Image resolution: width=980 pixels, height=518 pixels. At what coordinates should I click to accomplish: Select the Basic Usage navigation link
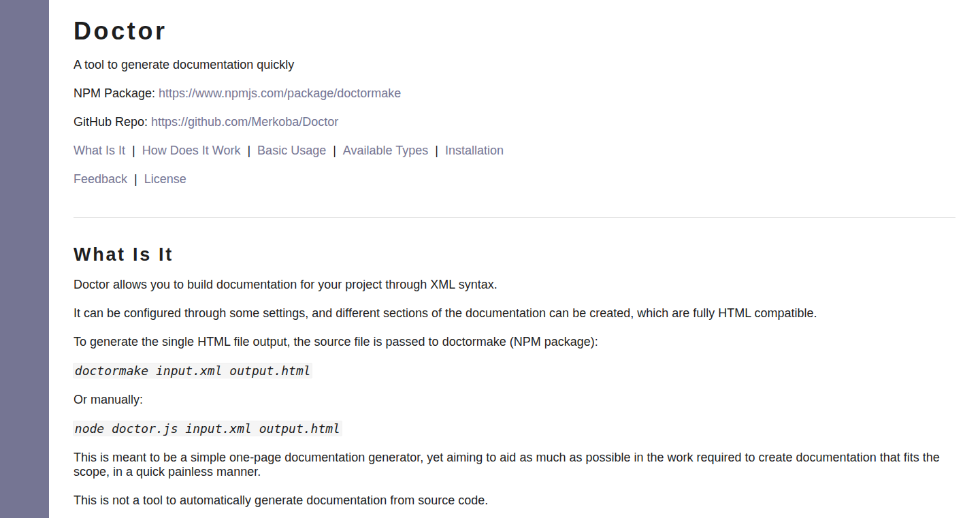click(x=291, y=150)
